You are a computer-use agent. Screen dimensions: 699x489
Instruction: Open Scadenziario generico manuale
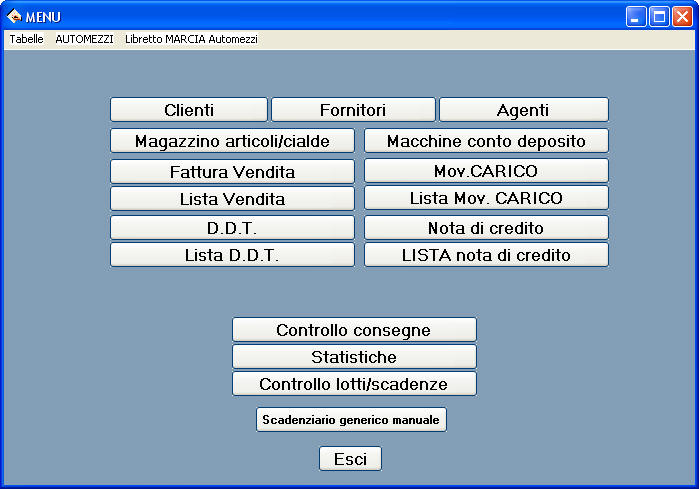pos(351,419)
